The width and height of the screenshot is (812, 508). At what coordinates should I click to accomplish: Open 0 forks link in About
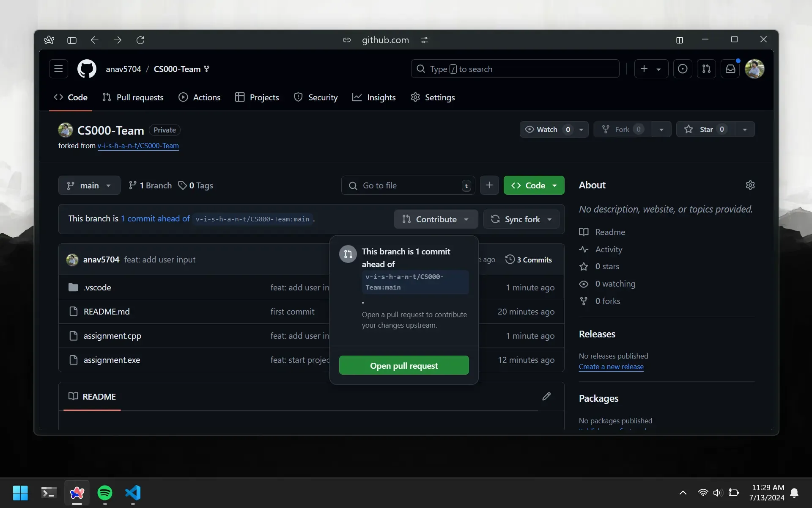600,301
